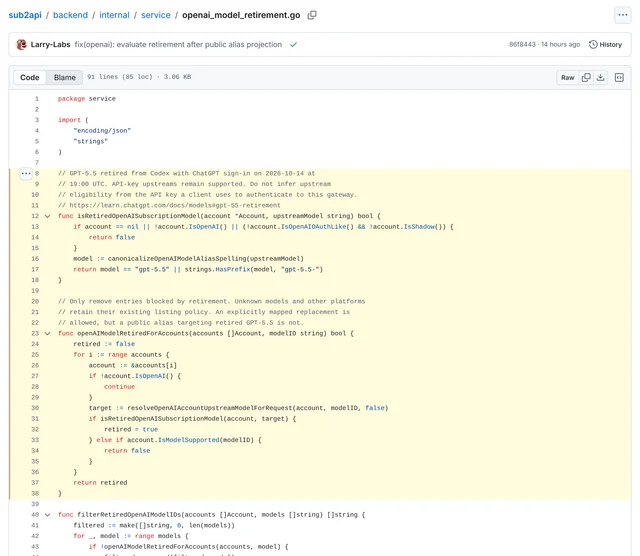Collapse openAIModelRetiredForAccounts function at line 23
This screenshot has width=640, height=556.
click(47, 334)
